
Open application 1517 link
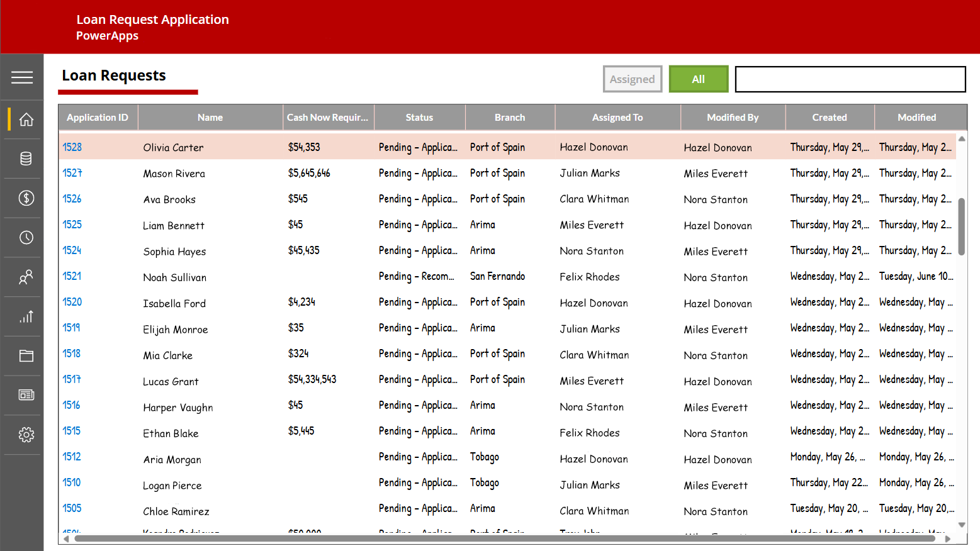71,379
